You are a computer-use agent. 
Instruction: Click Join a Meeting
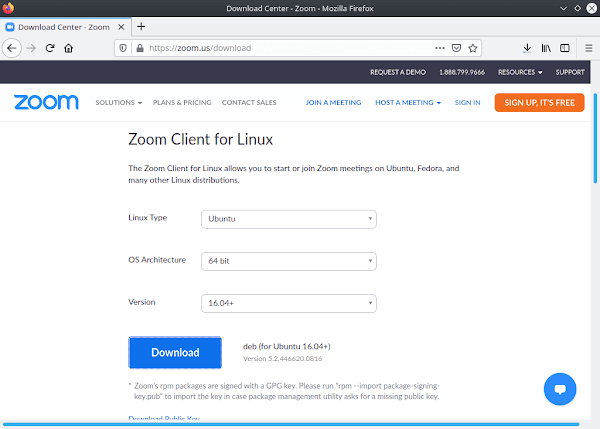pyautogui.click(x=333, y=103)
